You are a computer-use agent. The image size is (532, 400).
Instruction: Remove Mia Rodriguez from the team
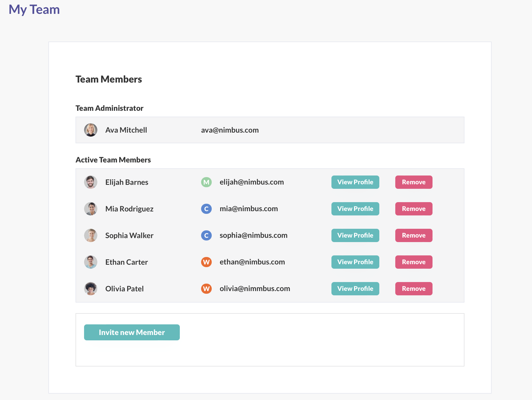(414, 209)
